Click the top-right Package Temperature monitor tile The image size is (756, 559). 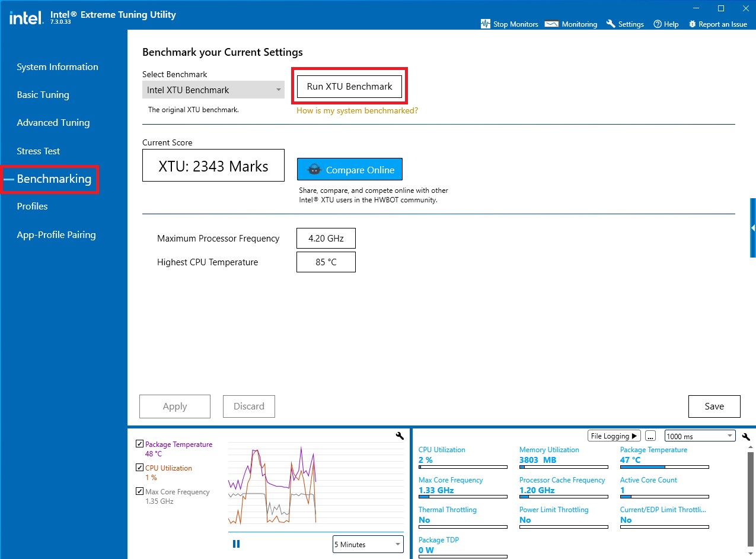(x=665, y=458)
